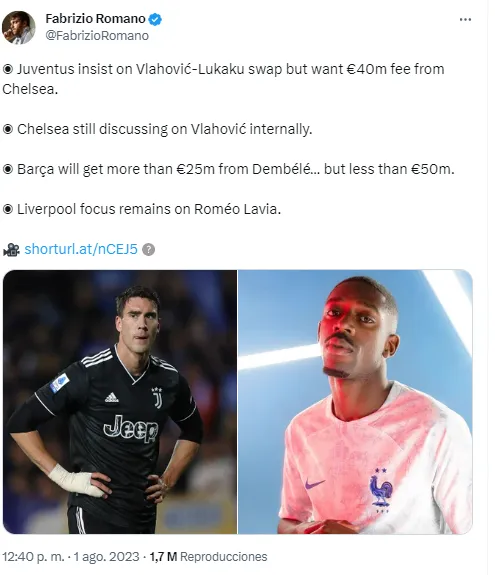View the 1,7 M Reproducciones count
495x575 pixels.
click(x=208, y=557)
